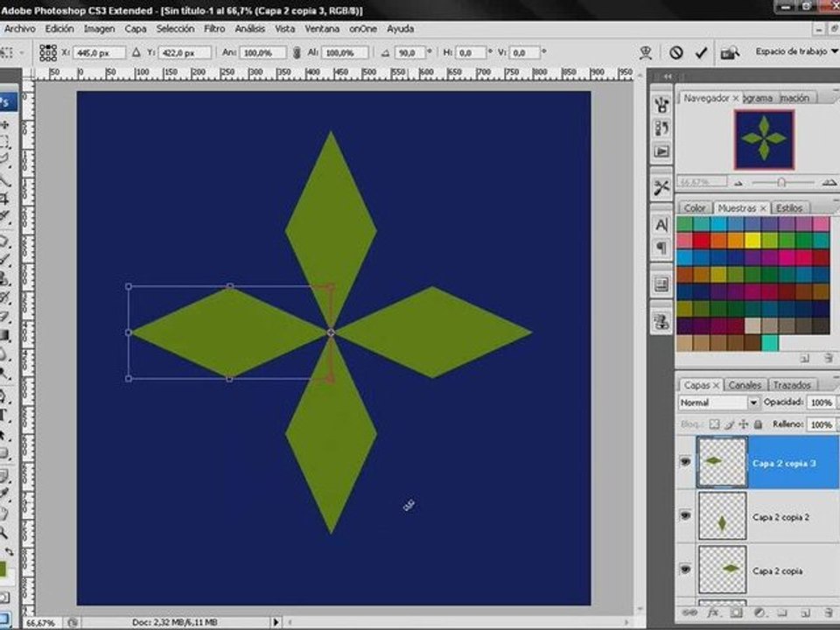This screenshot has height=630, width=840.
Task: Add a layer style with fx icon
Action: point(713,612)
